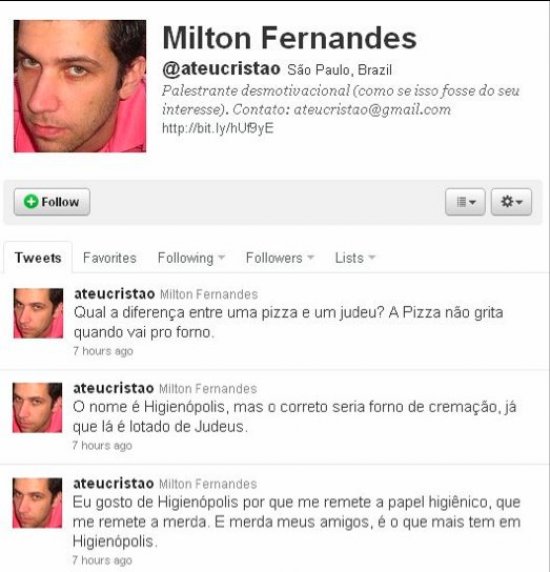Expand the Followers tab dropdown
This screenshot has width=550, height=572.
280,258
